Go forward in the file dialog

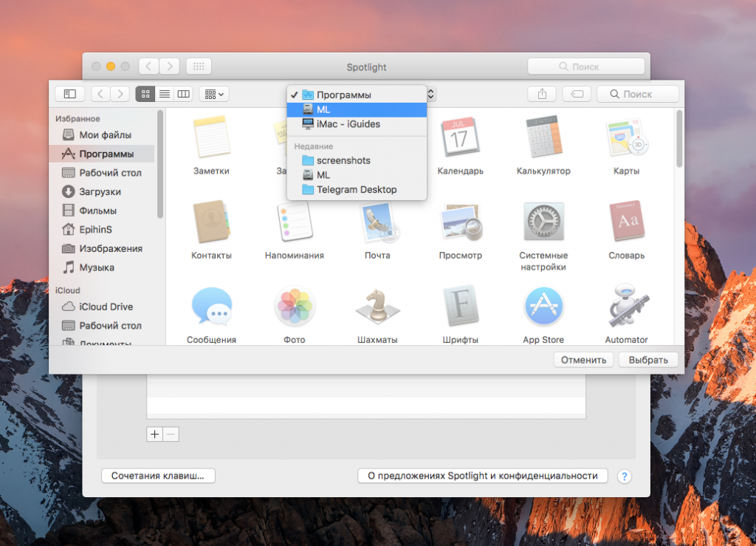tap(120, 94)
